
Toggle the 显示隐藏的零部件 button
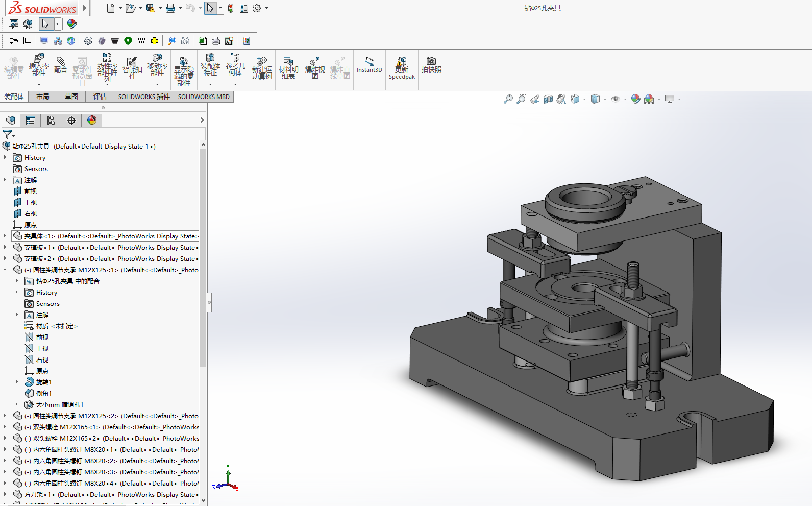pos(184,70)
